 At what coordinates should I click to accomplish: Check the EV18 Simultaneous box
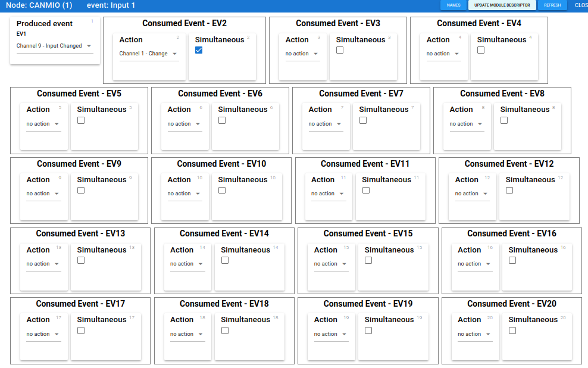coord(225,330)
